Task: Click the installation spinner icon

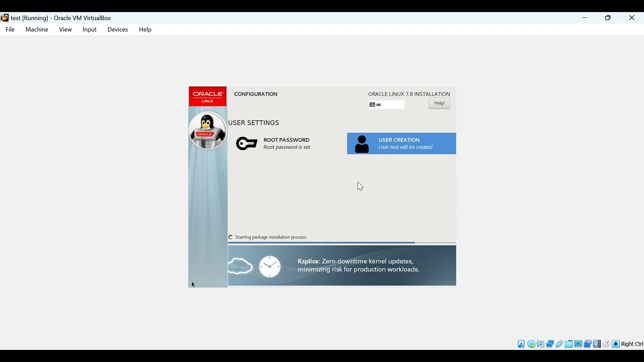Action: (x=231, y=237)
